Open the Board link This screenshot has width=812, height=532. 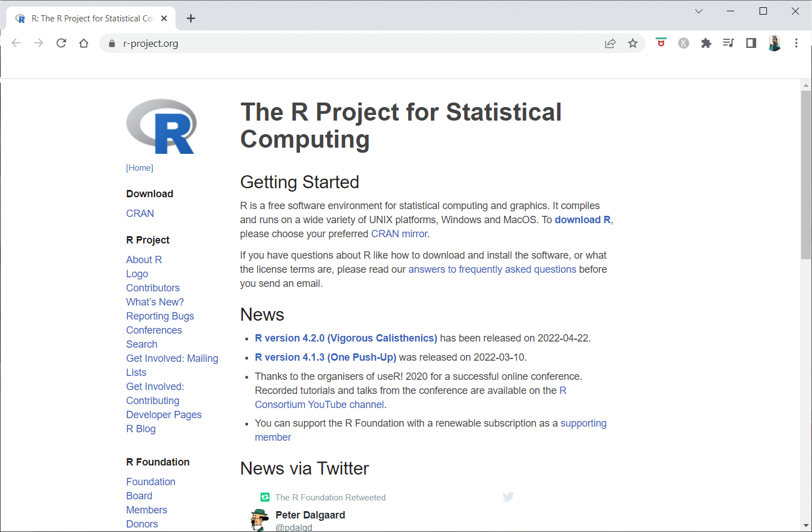(x=139, y=496)
